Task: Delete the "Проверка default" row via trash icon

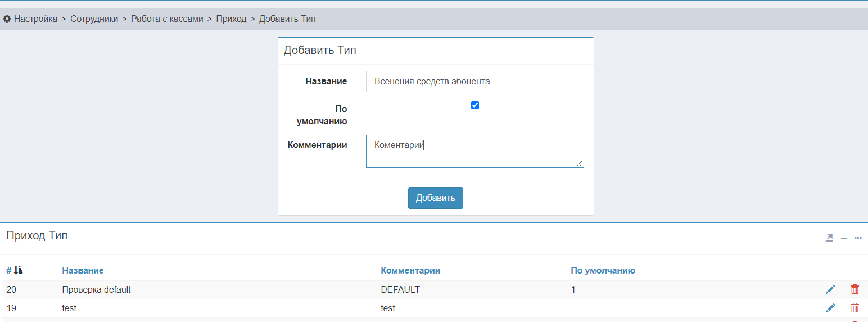Action: tap(855, 289)
